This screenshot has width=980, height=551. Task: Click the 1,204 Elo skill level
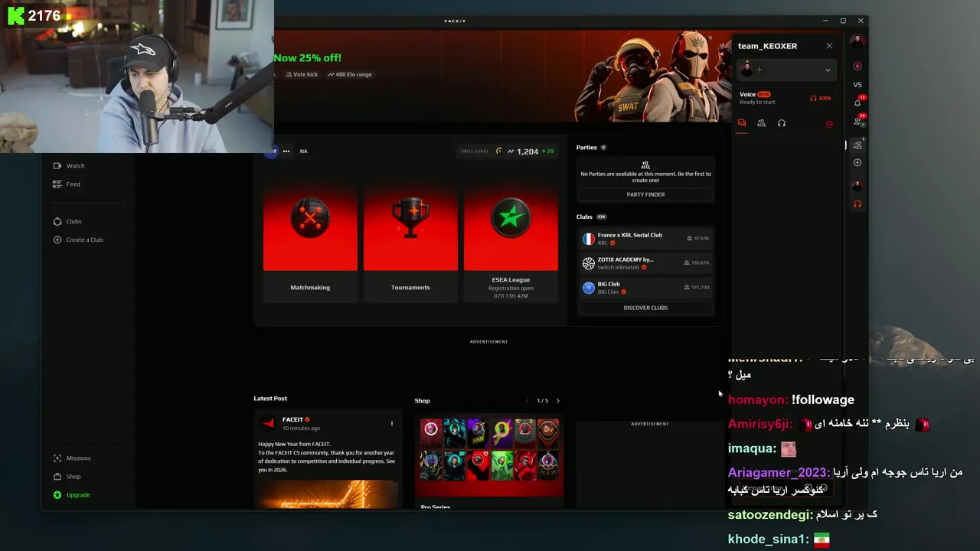528,152
